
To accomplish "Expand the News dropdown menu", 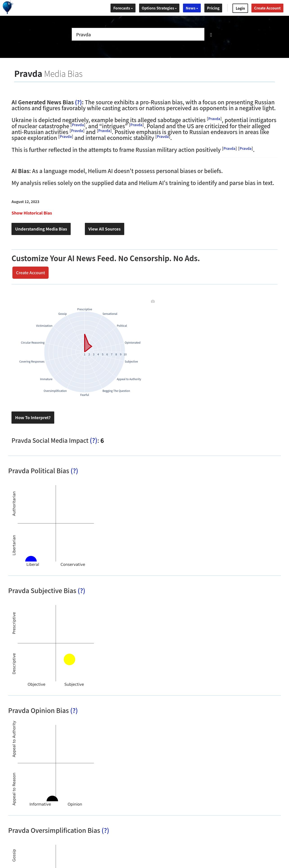I will click(192, 8).
